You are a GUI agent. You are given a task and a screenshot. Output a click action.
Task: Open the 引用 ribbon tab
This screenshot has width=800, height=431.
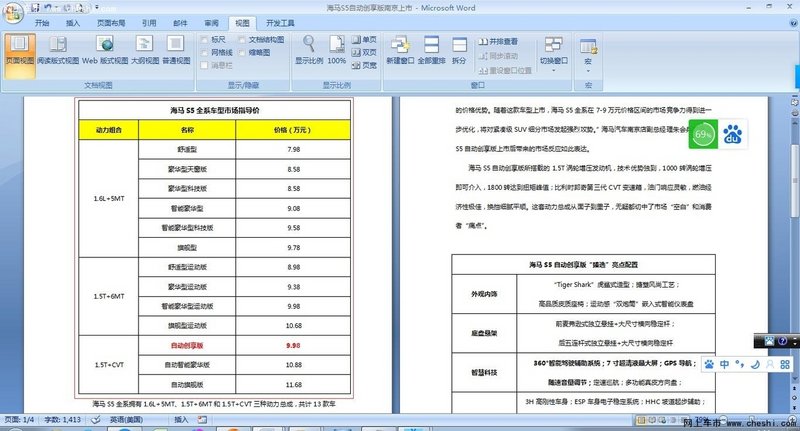point(149,23)
